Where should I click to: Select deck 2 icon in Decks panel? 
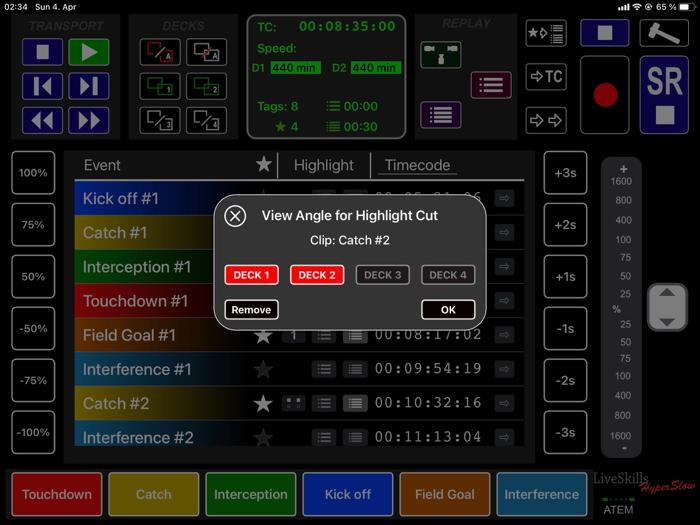click(x=206, y=86)
